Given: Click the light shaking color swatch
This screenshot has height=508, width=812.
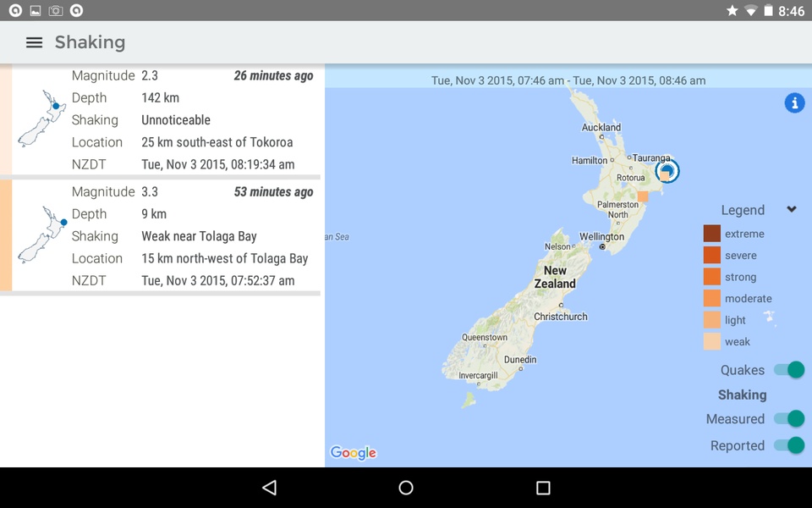Looking at the screenshot, I should (x=712, y=320).
